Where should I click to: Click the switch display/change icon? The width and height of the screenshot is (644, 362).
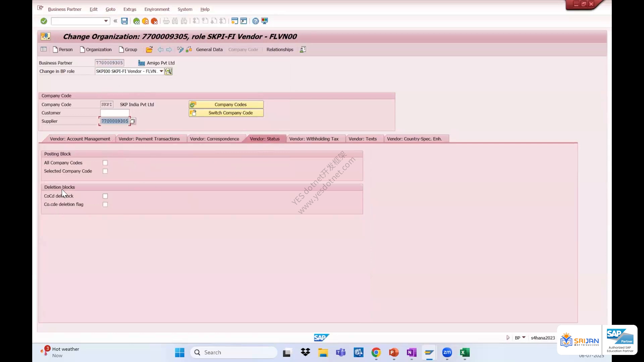(180, 50)
